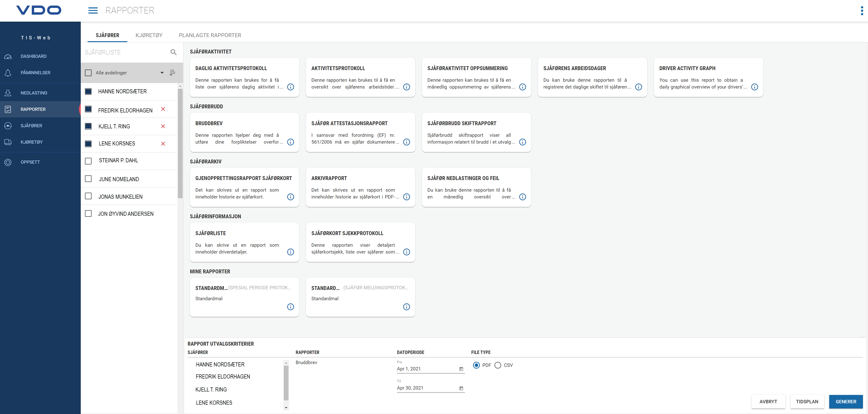Image resolution: width=868 pixels, height=414 pixels.
Task: Open the Planlagte Rapporter tab
Action: (210, 35)
